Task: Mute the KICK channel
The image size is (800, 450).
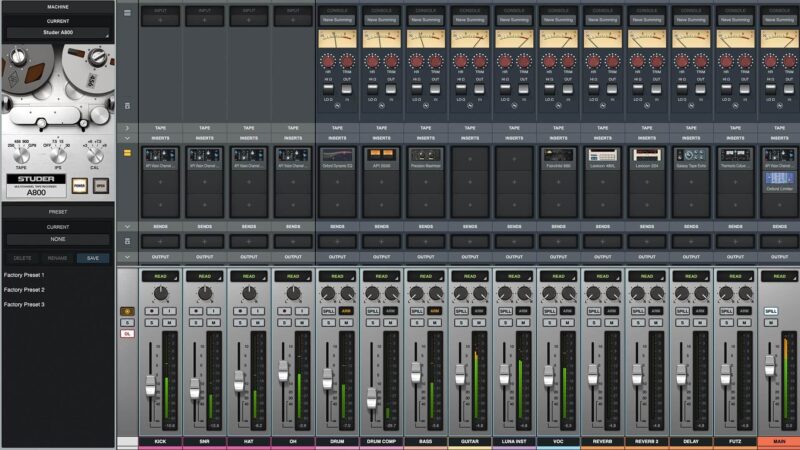Action: pyautogui.click(x=169, y=322)
